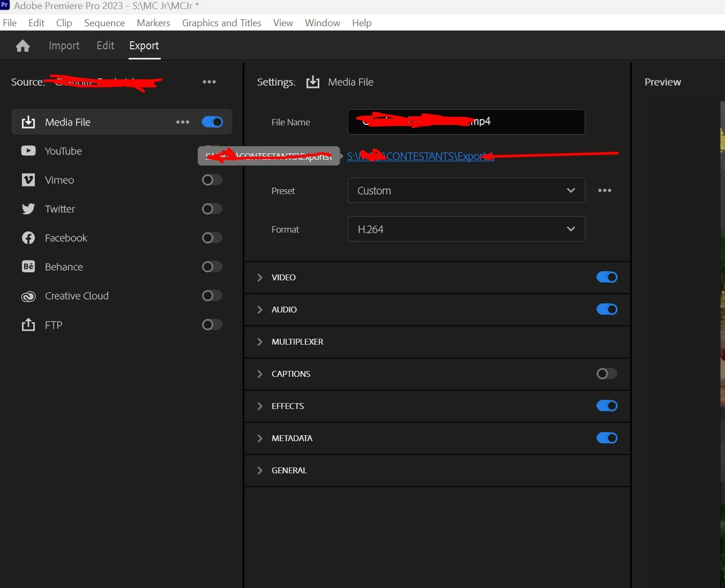
Task: Disable VIDEO export toggle
Action: pyautogui.click(x=607, y=277)
